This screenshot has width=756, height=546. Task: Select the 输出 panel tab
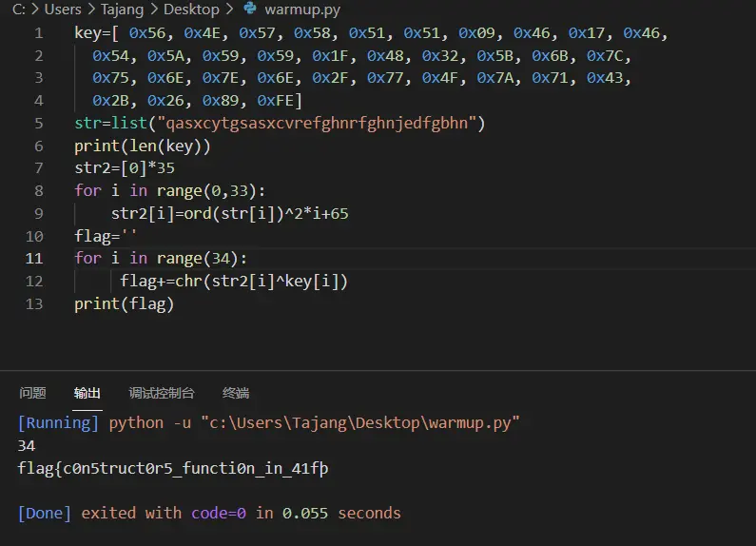[87, 393]
